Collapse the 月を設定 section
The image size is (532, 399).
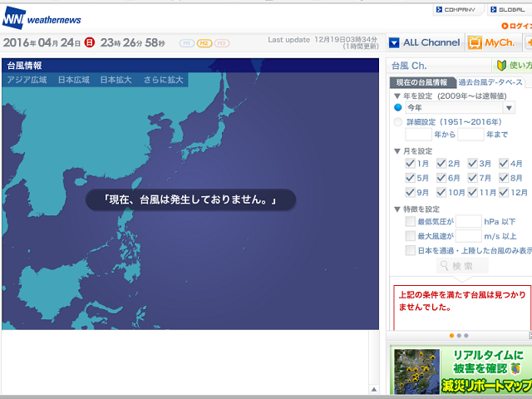click(x=397, y=151)
